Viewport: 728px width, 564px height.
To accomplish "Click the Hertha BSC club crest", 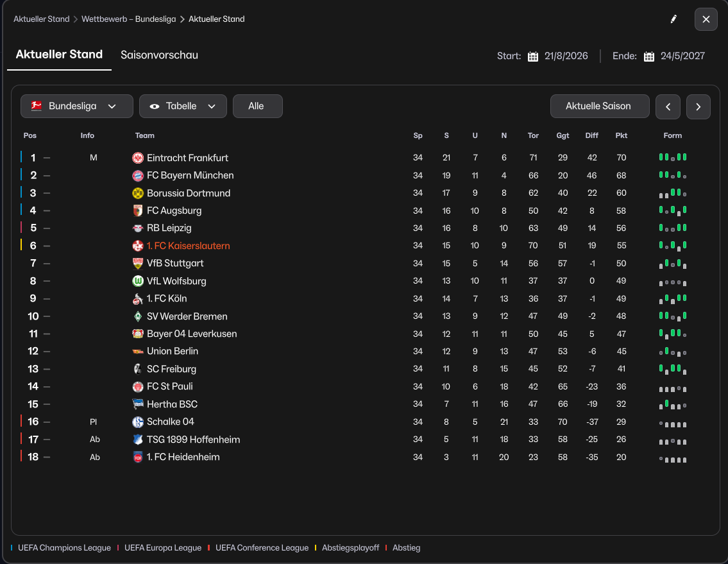I will point(138,404).
